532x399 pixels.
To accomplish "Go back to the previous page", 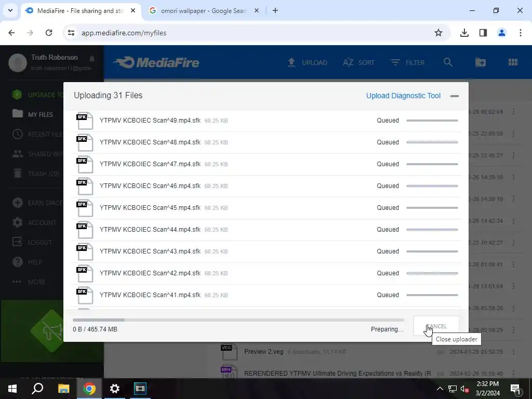I will 11,33.
